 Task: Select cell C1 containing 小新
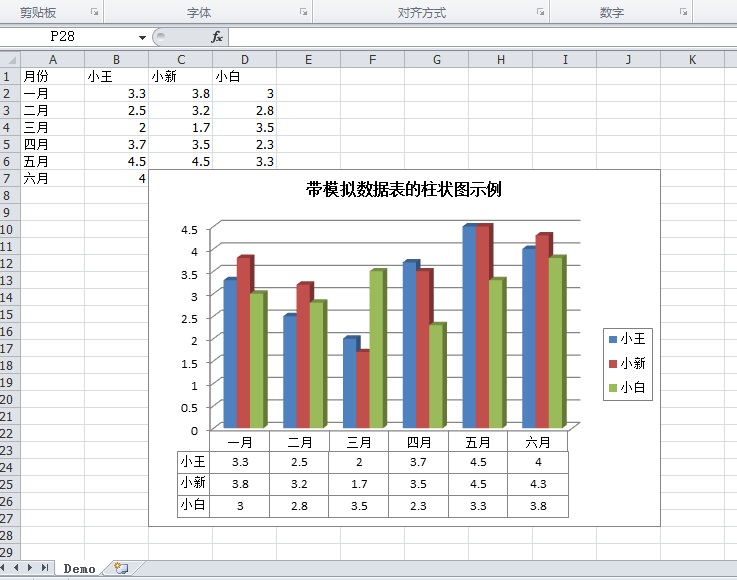181,76
